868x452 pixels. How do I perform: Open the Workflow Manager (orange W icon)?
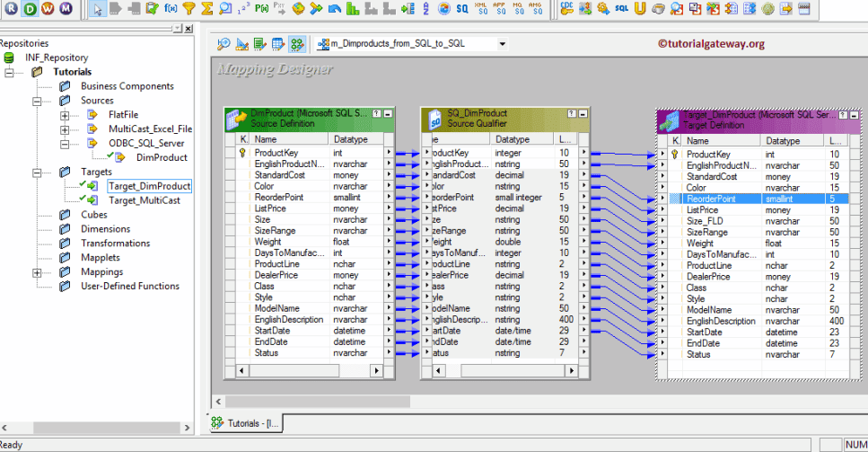(47, 9)
